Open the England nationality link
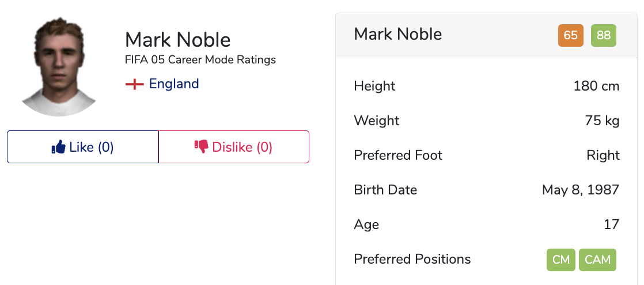 [x=174, y=84]
